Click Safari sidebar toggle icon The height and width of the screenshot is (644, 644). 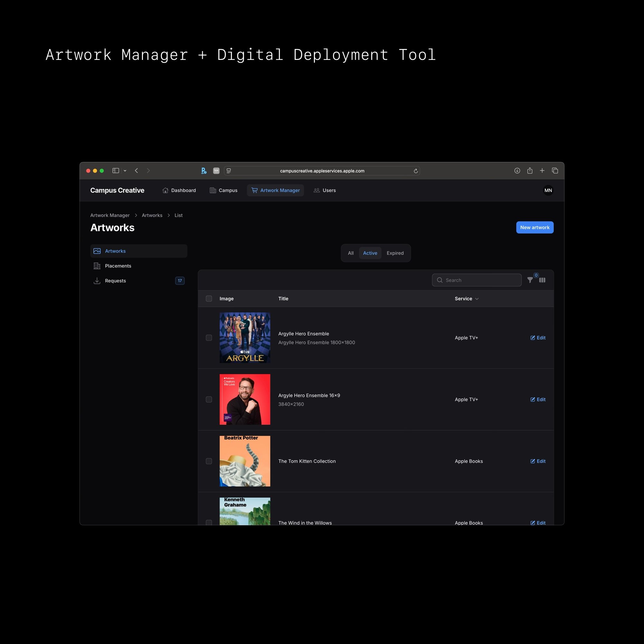pos(116,171)
